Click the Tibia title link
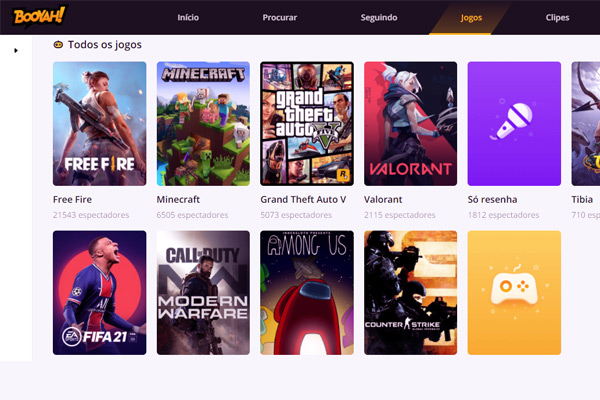The height and width of the screenshot is (400, 600). [582, 199]
